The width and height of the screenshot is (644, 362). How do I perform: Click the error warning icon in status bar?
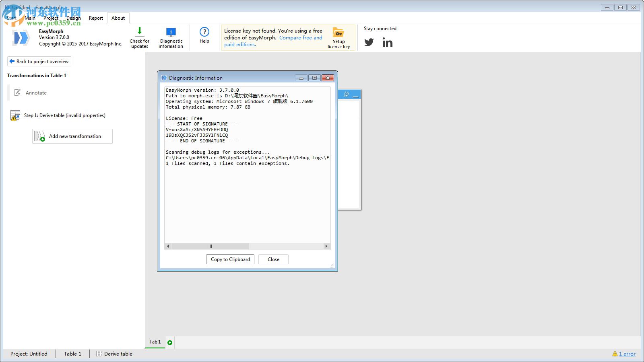coord(615,354)
